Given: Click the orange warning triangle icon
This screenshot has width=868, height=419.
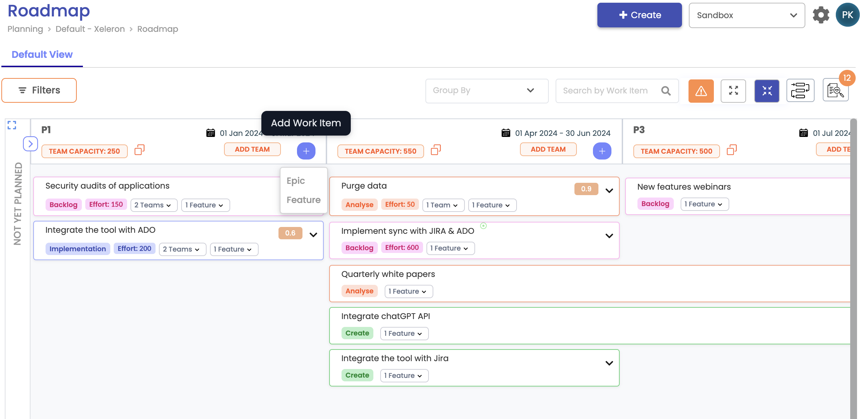Looking at the screenshot, I should pyautogui.click(x=701, y=91).
